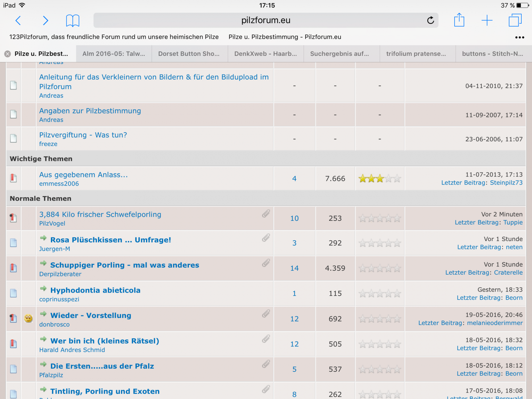Screen dimensions: 532x399
Task: Jump to first unread in Hyphodontia abieticola
Action: coord(43,289)
